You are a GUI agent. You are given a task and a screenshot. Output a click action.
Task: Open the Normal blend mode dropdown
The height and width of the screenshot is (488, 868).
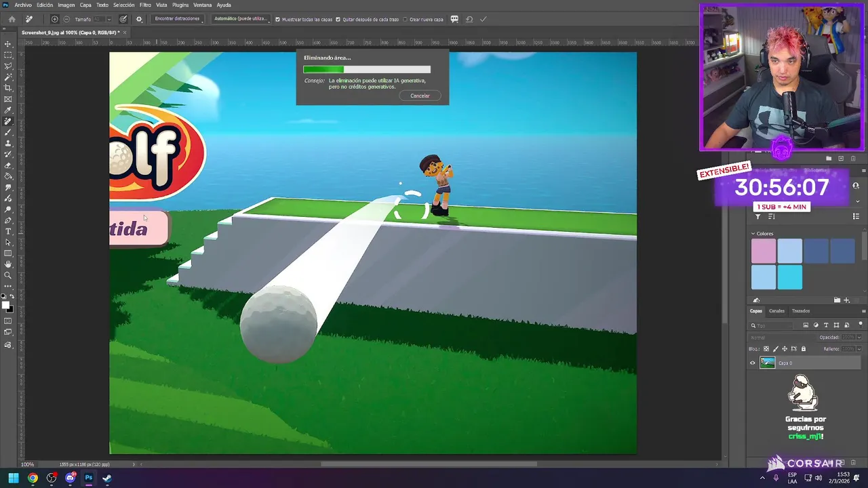tap(782, 337)
